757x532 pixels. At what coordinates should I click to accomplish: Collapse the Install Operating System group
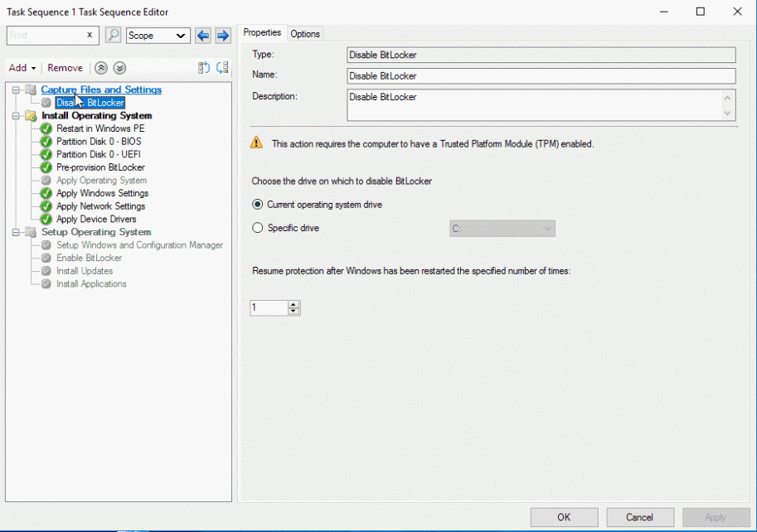coord(17,116)
